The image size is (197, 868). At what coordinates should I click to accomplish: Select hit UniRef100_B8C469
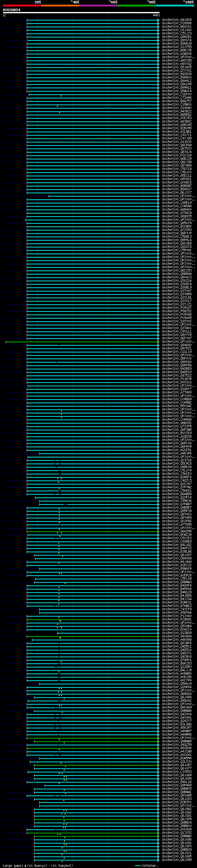point(176,707)
